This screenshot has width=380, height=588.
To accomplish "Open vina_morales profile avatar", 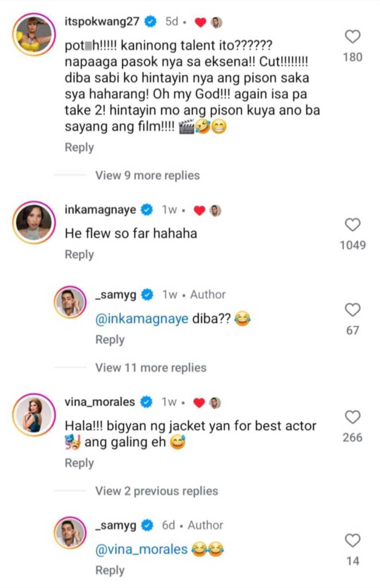I will pyautogui.click(x=34, y=414).
